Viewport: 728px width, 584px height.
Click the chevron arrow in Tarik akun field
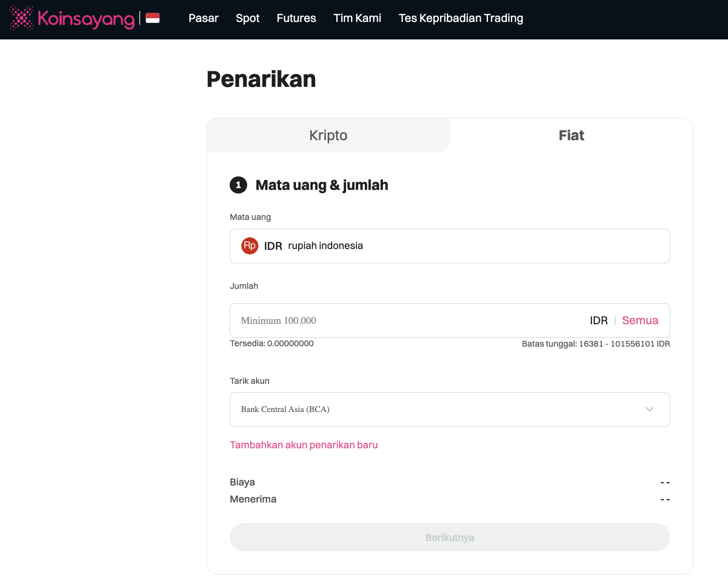point(649,409)
